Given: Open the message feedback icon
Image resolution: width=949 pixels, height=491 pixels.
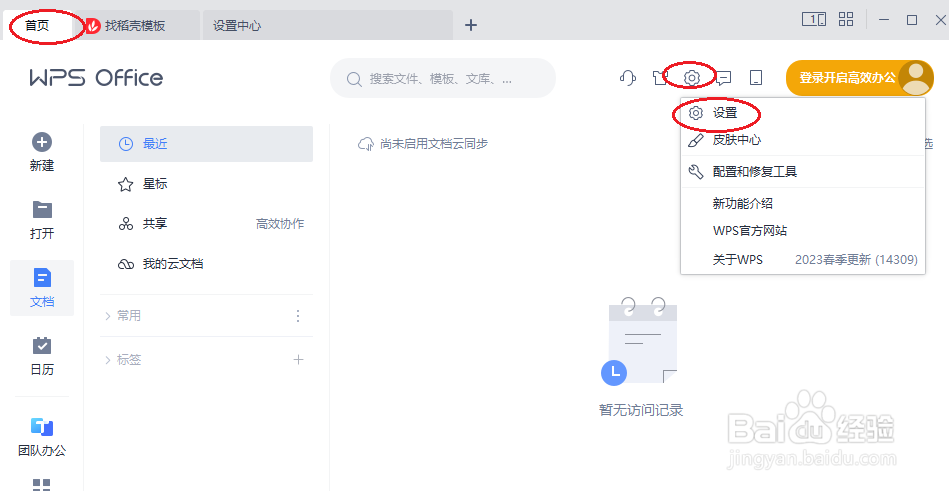Looking at the screenshot, I should [724, 78].
